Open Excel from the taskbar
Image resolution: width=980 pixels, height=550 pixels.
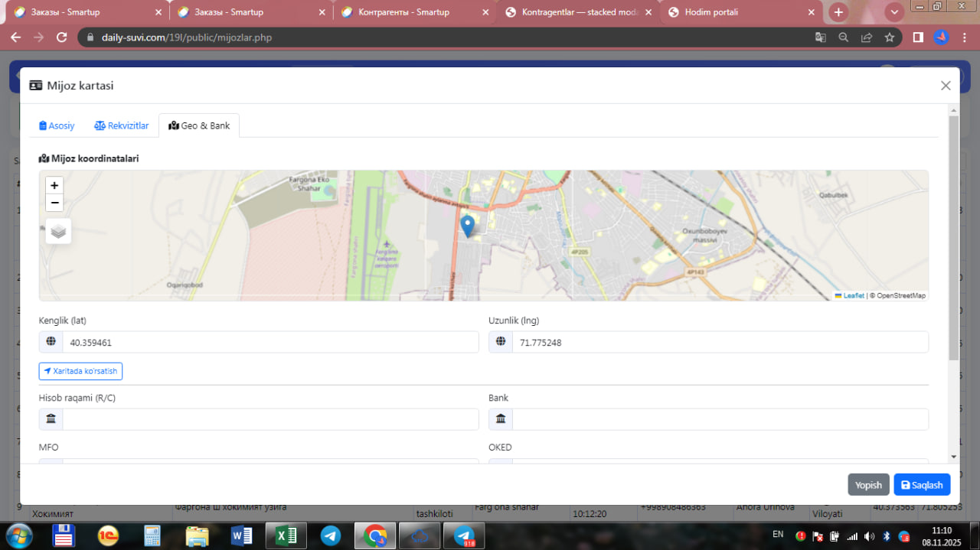click(x=286, y=536)
